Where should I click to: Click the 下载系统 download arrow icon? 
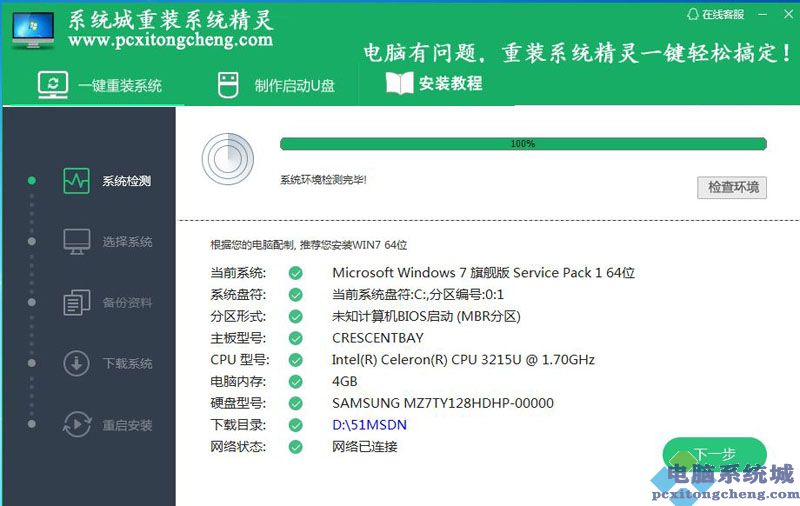coord(77,363)
